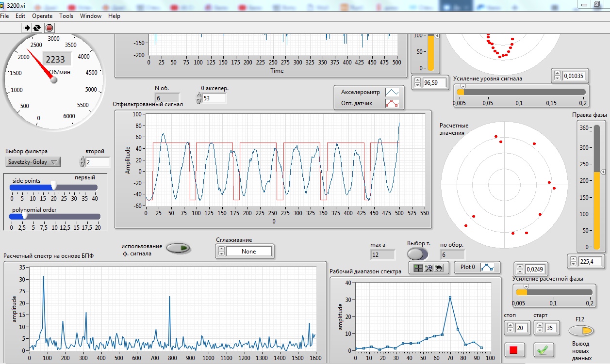Image resolution: width=610 pixels, height=364 pixels.
Task: Click the red square stop button
Action: (514, 349)
